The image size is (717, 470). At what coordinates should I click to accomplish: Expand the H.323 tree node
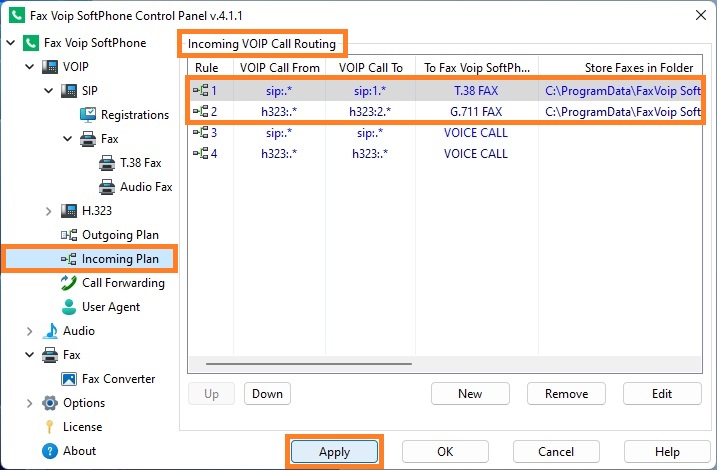(x=48, y=211)
